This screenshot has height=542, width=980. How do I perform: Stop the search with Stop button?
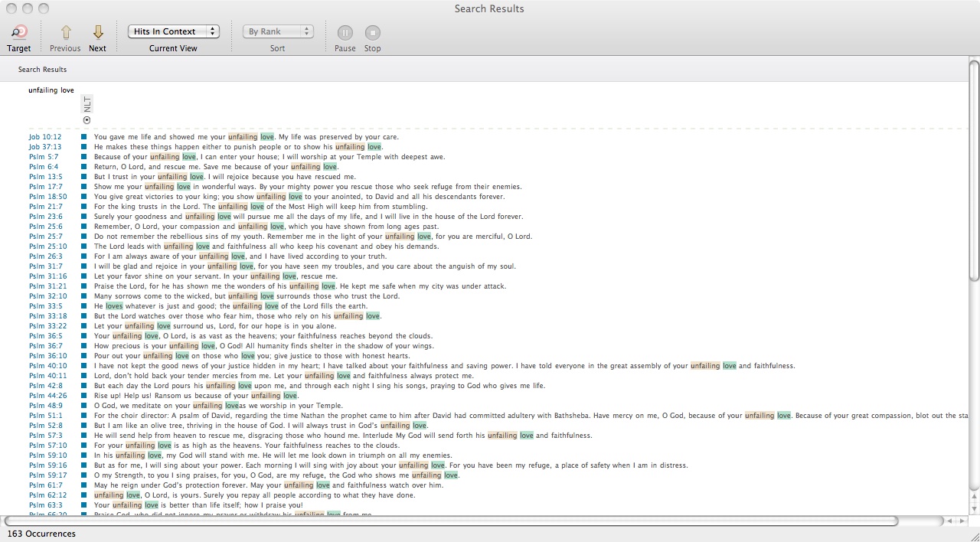[372, 32]
